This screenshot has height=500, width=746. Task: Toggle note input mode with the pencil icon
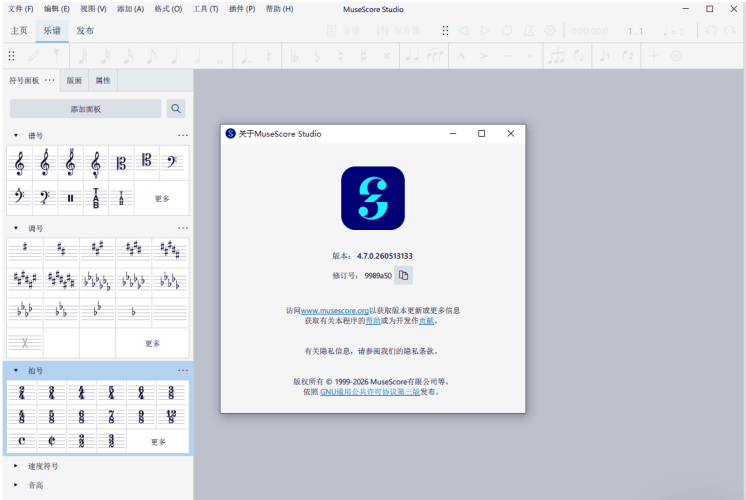pyautogui.click(x=34, y=57)
